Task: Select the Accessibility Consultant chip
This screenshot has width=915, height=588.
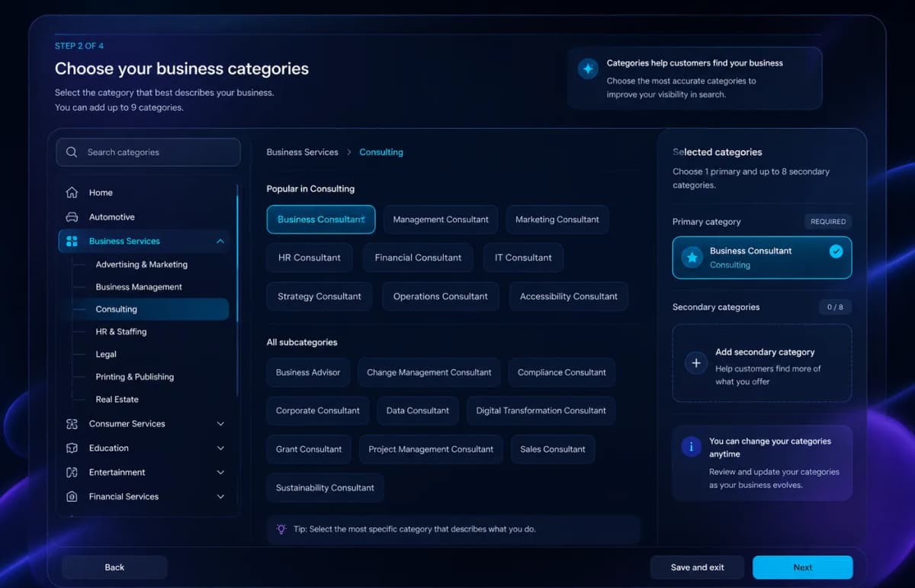Action: point(569,297)
